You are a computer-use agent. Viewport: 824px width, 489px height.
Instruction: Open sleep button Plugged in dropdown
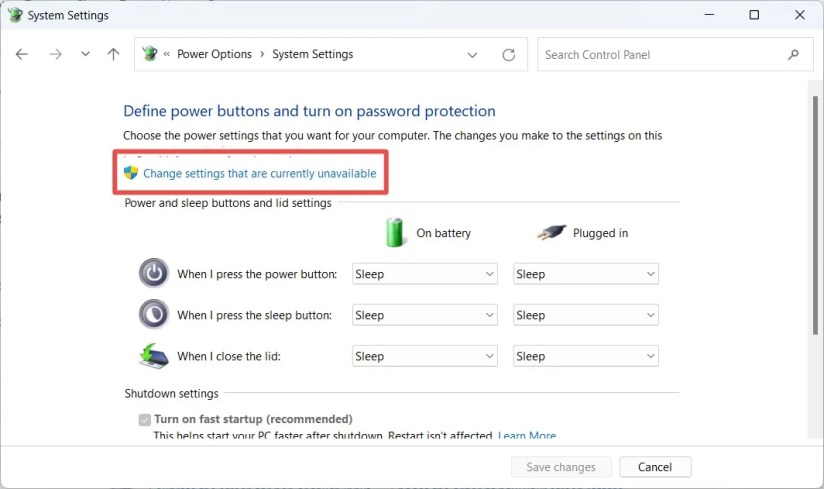[585, 315]
